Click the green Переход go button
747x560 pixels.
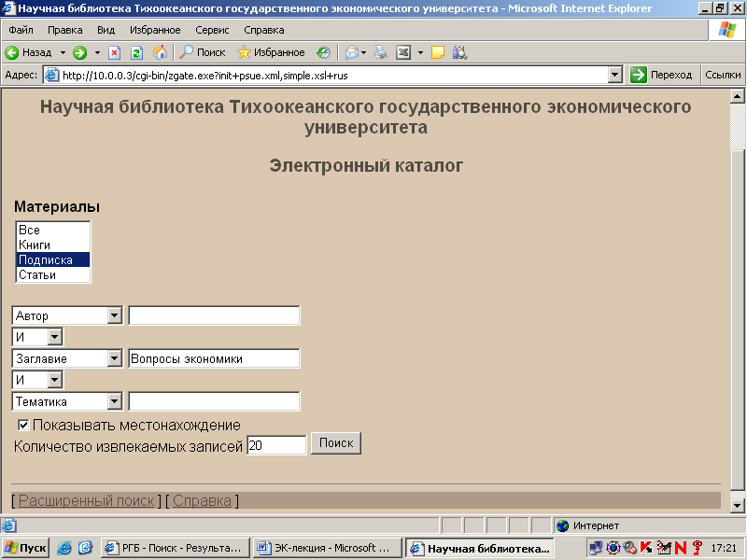[661, 75]
